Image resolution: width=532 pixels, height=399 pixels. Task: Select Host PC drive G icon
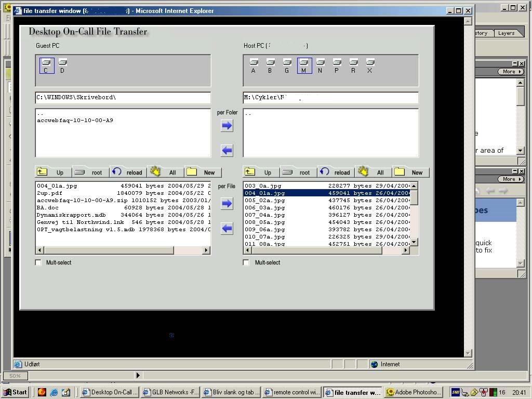click(287, 66)
